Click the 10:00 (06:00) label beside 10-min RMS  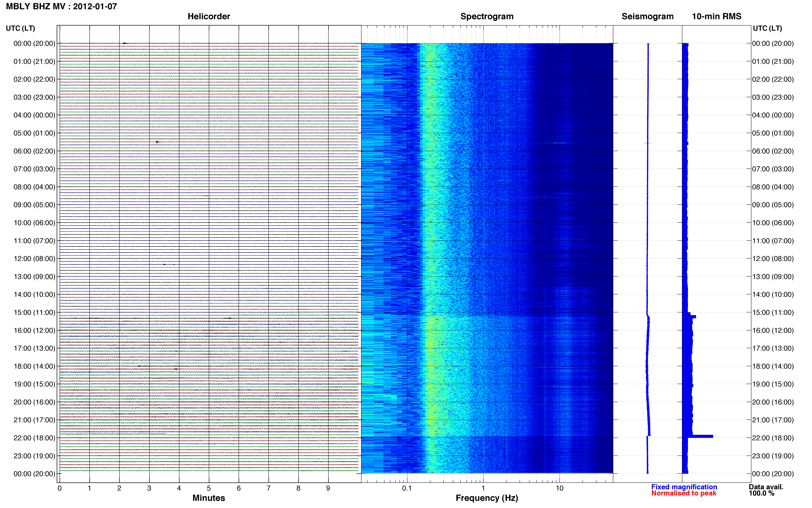773,223
